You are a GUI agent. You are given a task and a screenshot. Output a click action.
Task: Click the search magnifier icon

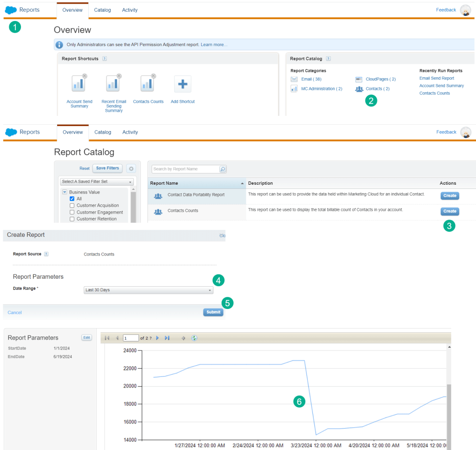pos(223,169)
